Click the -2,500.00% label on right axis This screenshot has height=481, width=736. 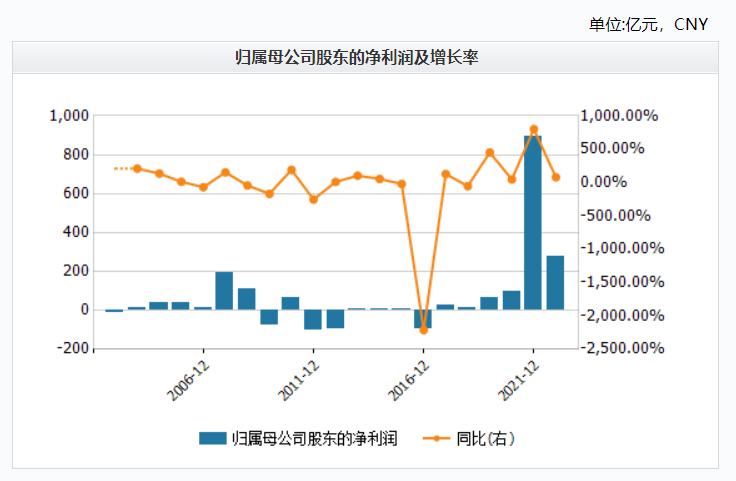pyautogui.click(x=622, y=349)
